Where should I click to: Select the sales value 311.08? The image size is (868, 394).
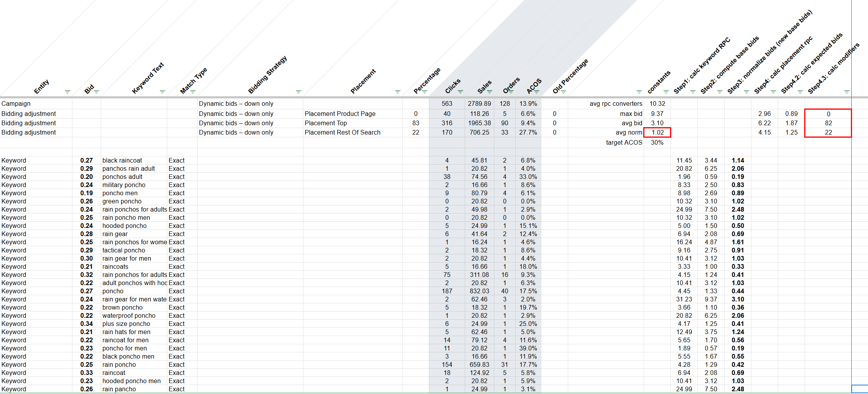(x=479, y=275)
